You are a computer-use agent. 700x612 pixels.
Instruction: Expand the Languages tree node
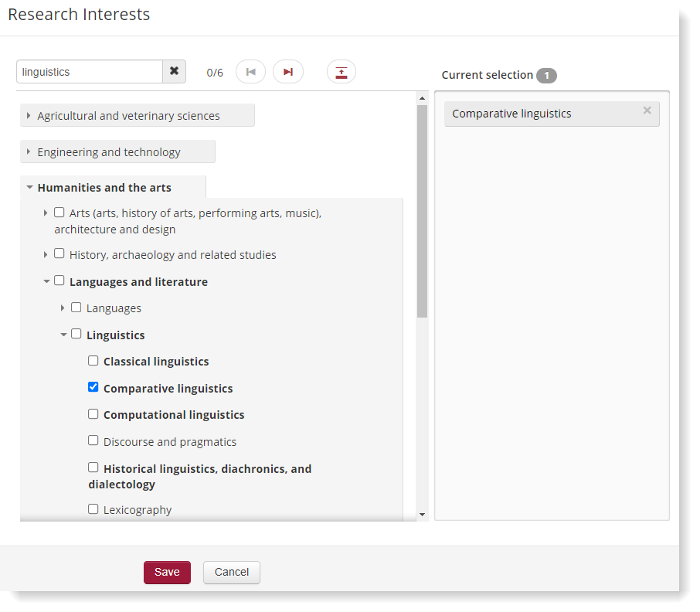(x=63, y=308)
